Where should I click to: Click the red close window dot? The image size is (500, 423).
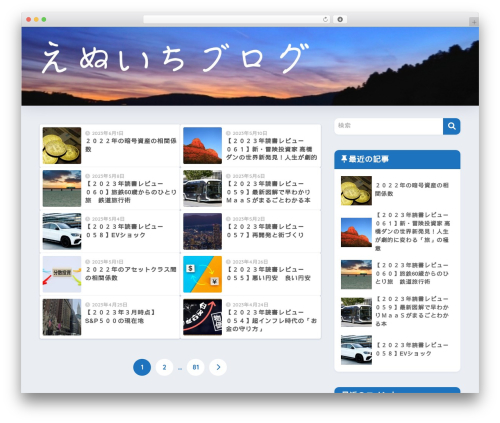(x=29, y=20)
